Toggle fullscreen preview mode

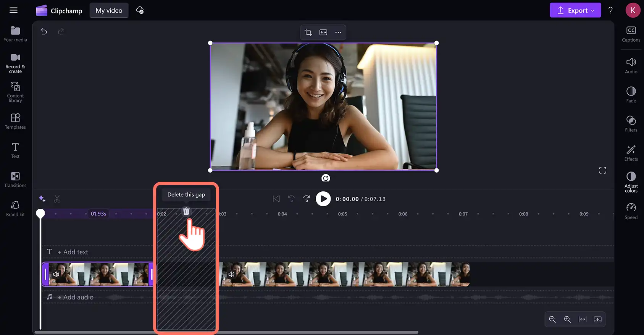click(x=602, y=170)
